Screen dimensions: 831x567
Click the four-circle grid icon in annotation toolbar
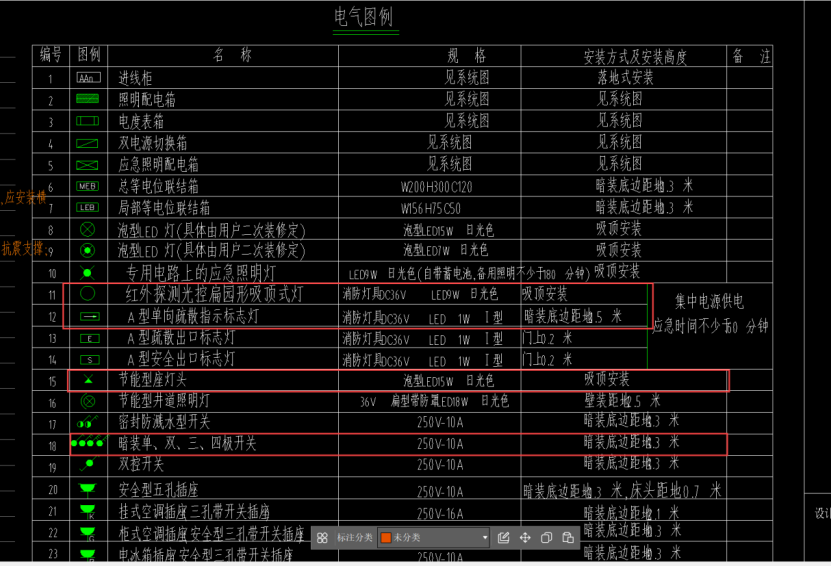(322, 538)
